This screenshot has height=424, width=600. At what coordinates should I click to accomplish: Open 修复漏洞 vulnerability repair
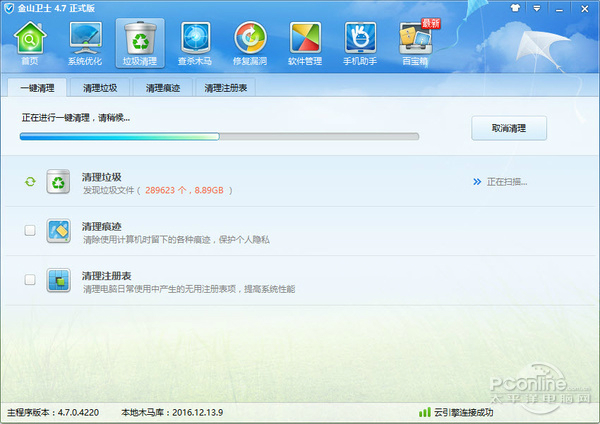coord(250,43)
